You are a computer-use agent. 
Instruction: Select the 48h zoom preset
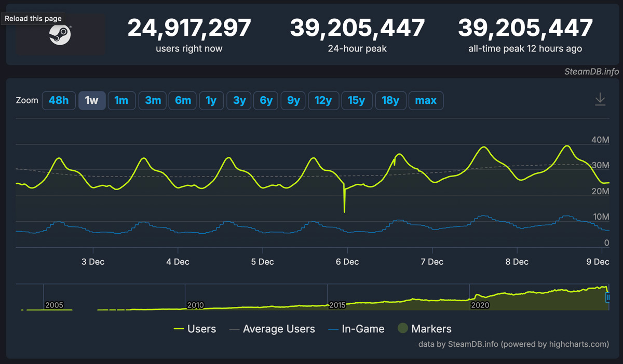tap(59, 100)
